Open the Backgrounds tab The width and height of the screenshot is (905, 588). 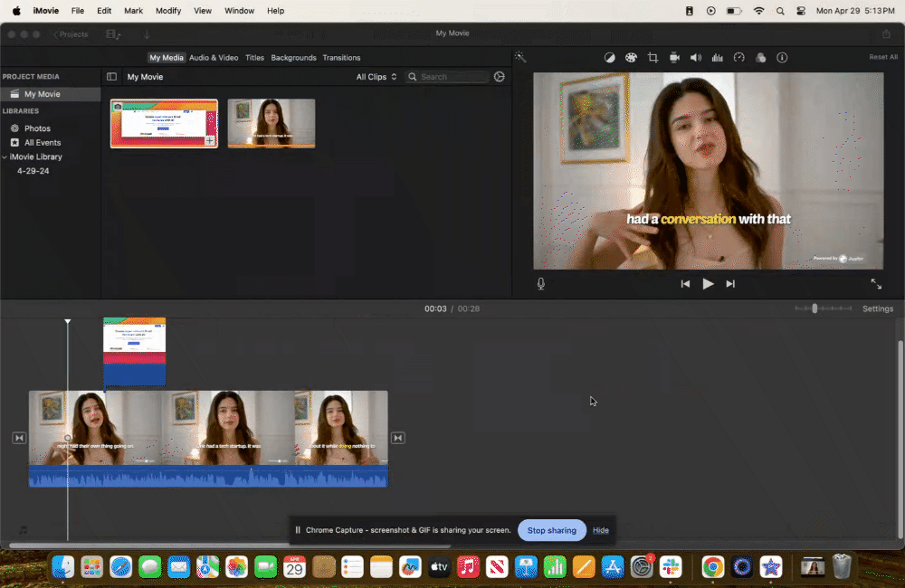tap(293, 58)
